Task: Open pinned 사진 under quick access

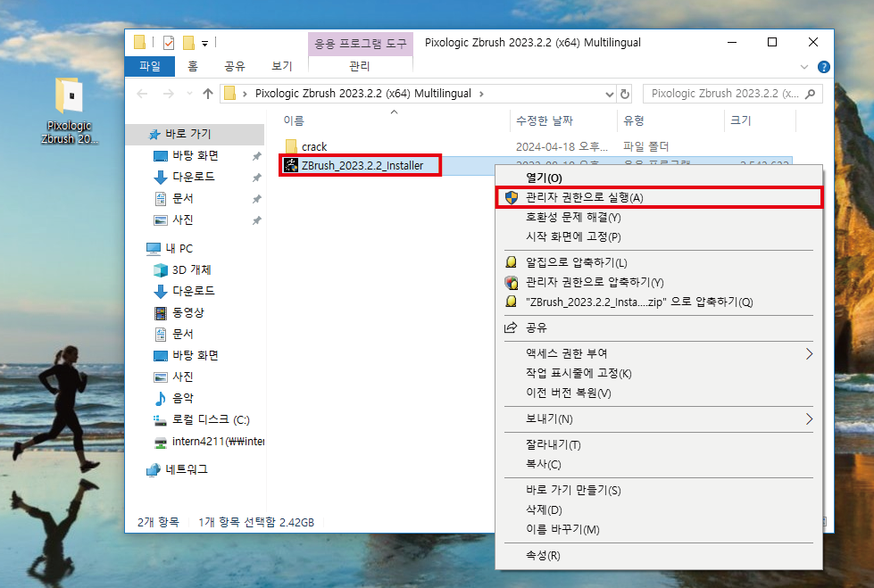Action: (x=183, y=219)
